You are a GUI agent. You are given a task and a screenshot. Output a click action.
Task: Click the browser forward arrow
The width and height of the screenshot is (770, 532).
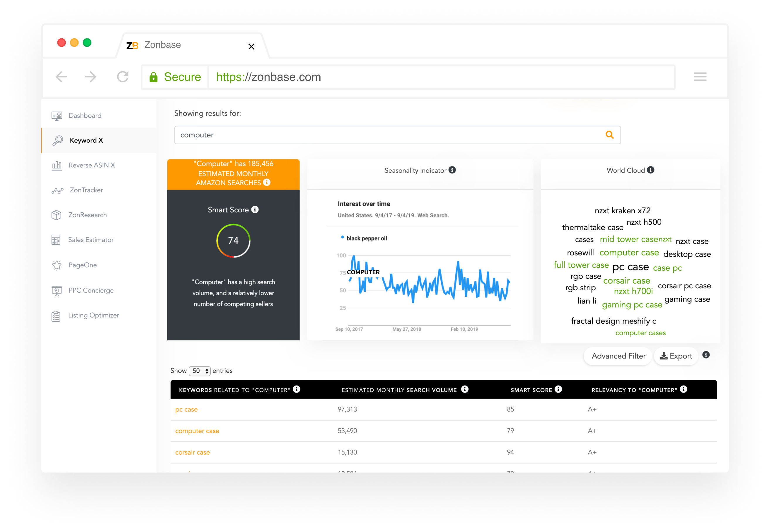pos(90,77)
